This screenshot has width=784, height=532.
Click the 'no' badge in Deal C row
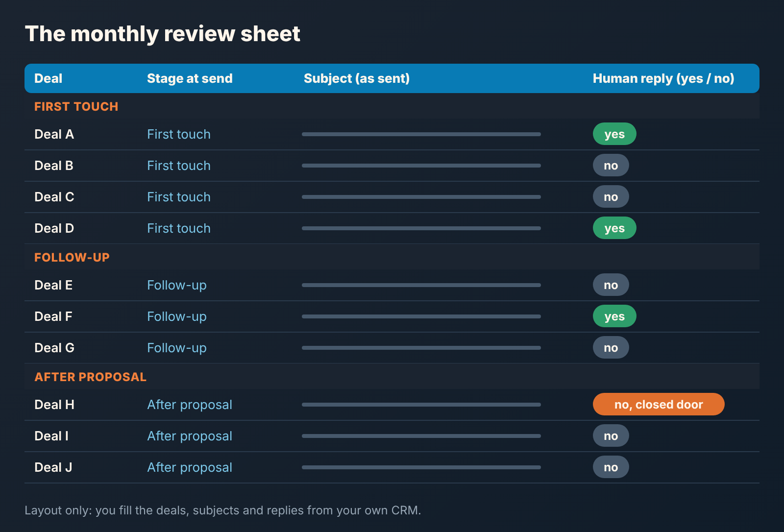point(611,196)
